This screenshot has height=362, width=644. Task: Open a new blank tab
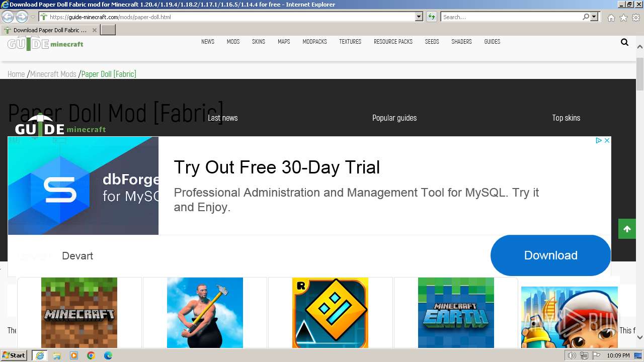click(x=108, y=30)
